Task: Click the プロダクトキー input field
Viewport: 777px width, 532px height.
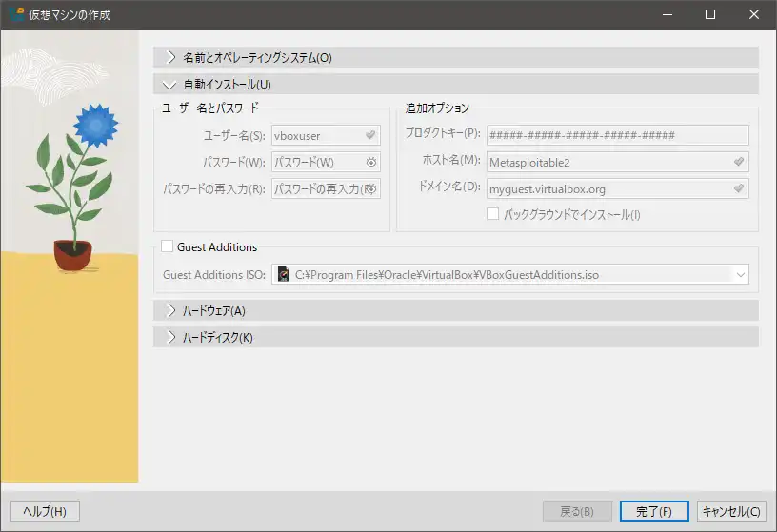Action: tap(617, 135)
